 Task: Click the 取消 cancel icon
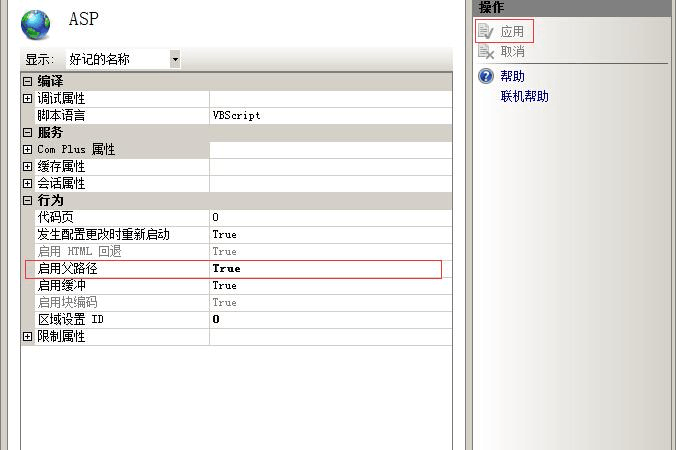[x=486, y=51]
